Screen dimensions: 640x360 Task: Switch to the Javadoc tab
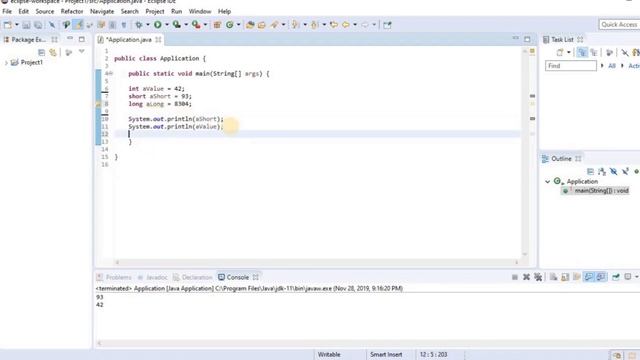coord(152,277)
